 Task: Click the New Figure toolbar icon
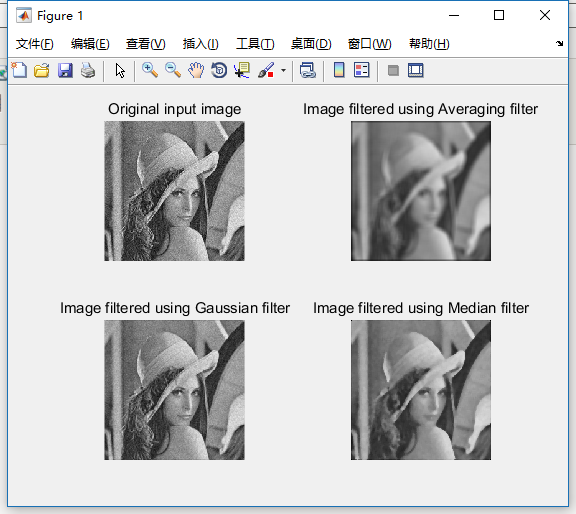19,70
